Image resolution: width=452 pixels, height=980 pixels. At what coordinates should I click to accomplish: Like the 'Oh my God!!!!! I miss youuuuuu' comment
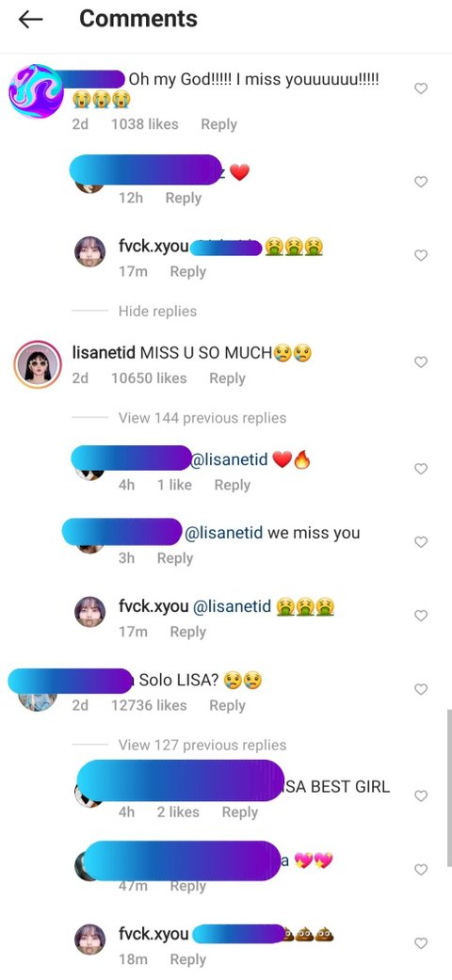pyautogui.click(x=421, y=88)
